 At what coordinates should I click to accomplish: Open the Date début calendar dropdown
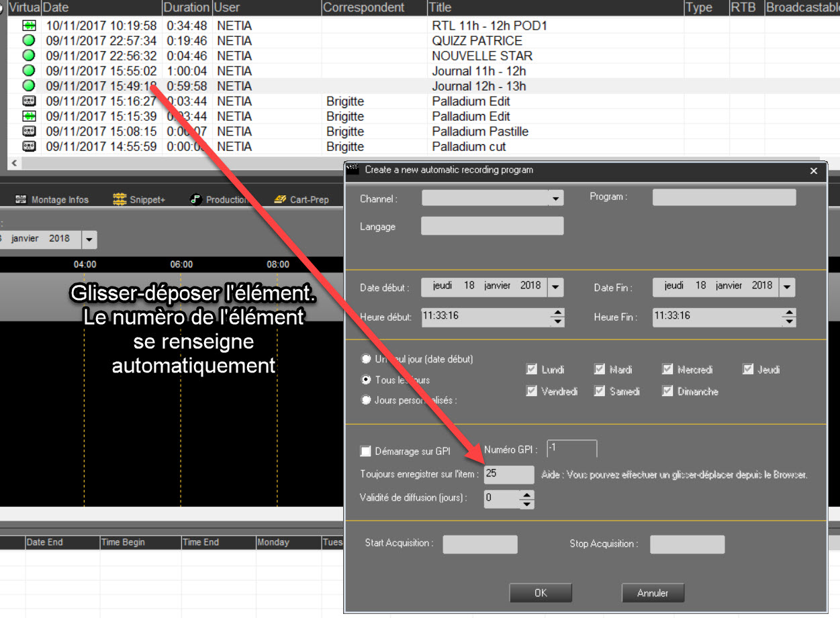pyautogui.click(x=555, y=287)
